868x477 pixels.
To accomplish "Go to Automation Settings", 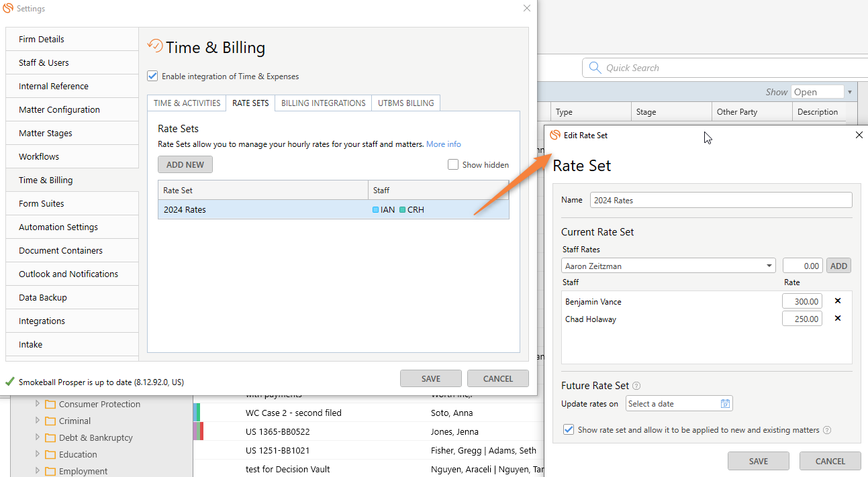I will coord(72,227).
